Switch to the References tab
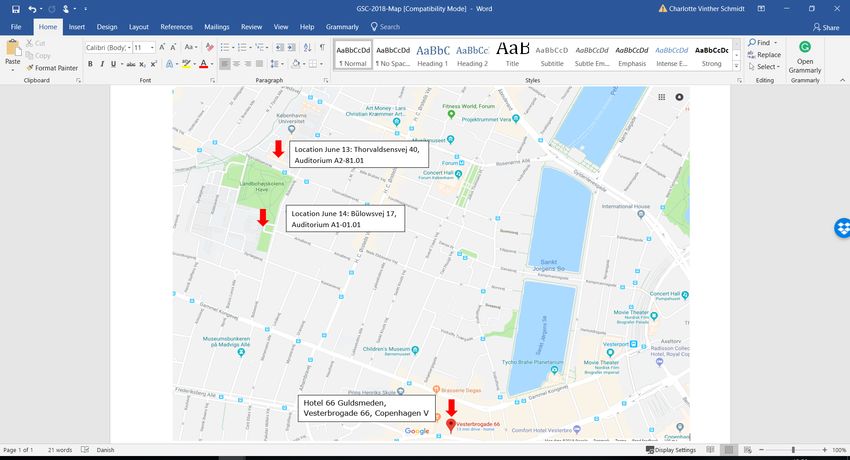 [x=176, y=27]
